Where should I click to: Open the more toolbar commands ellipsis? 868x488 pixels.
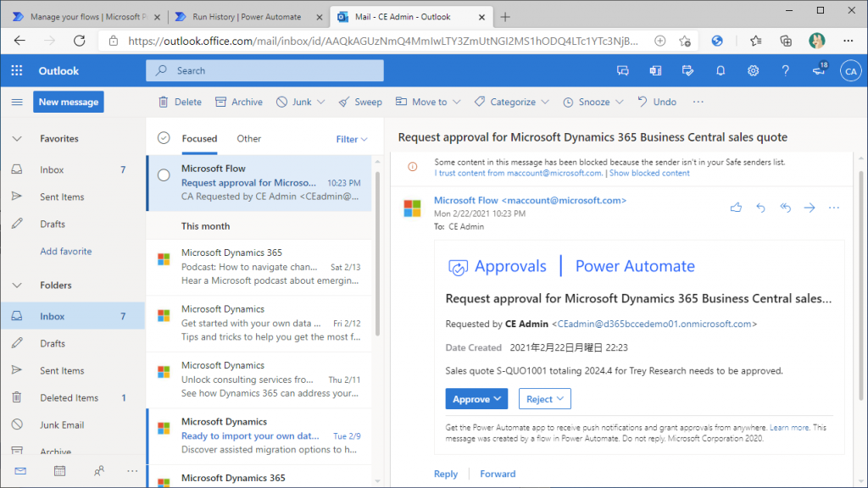tap(698, 102)
